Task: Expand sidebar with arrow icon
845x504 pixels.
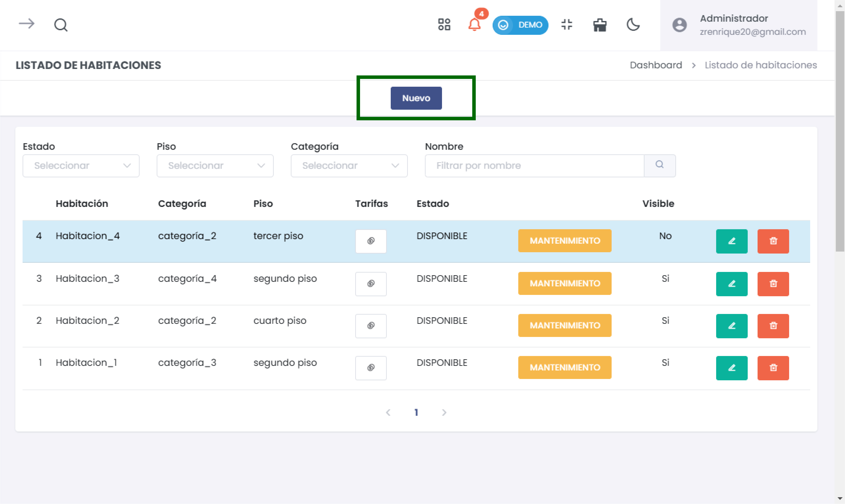Action: (27, 24)
